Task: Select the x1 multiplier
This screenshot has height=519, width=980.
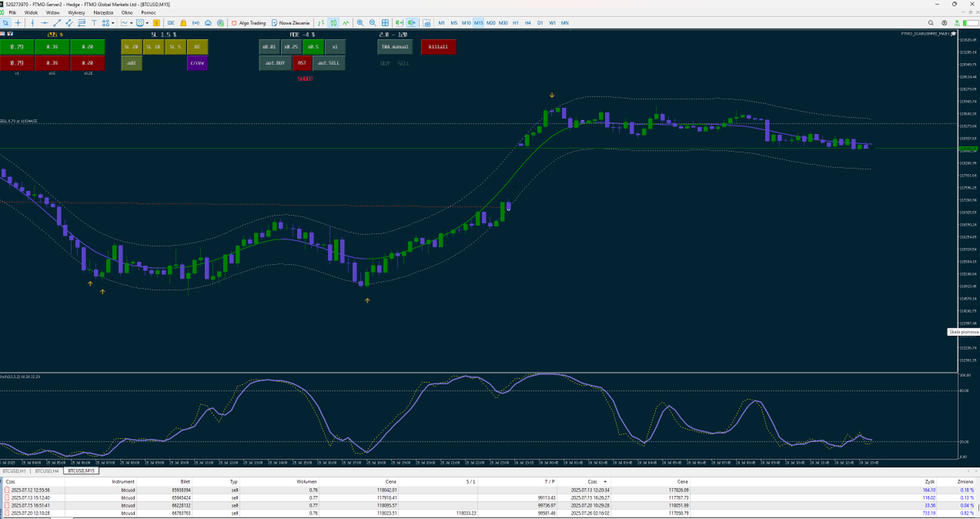Action: 336,47
